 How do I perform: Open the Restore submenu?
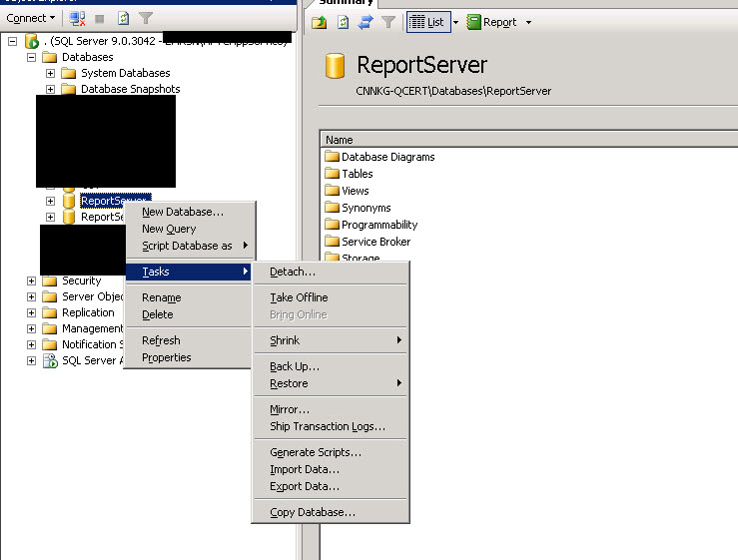(x=331, y=383)
